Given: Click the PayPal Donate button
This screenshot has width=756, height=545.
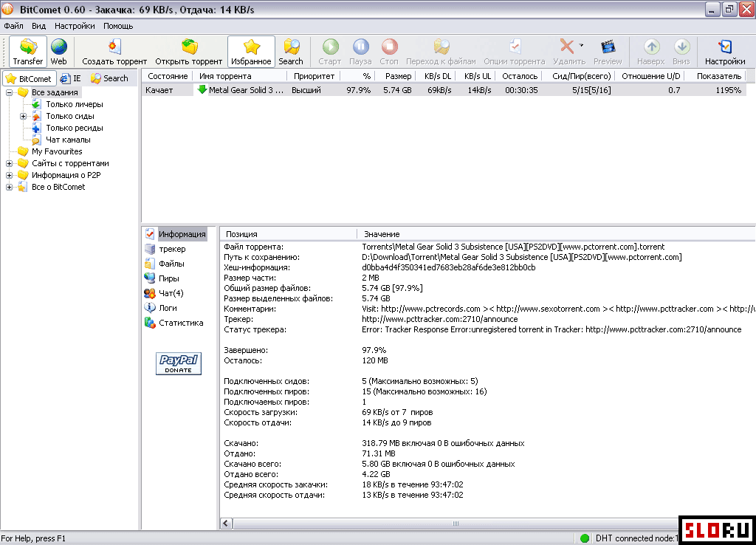Looking at the screenshot, I should [179, 363].
